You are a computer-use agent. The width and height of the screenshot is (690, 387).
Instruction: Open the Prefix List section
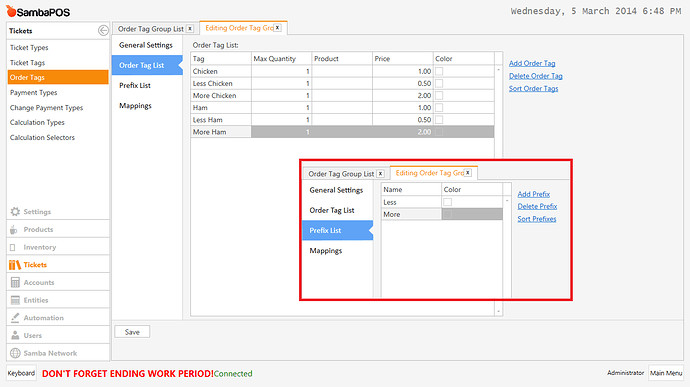coord(147,85)
